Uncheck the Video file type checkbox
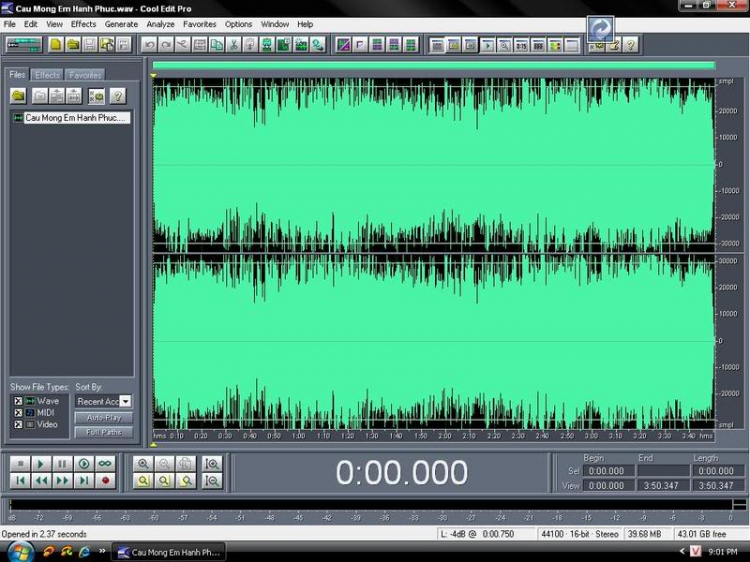This screenshot has height=562, width=750. pos(18,424)
